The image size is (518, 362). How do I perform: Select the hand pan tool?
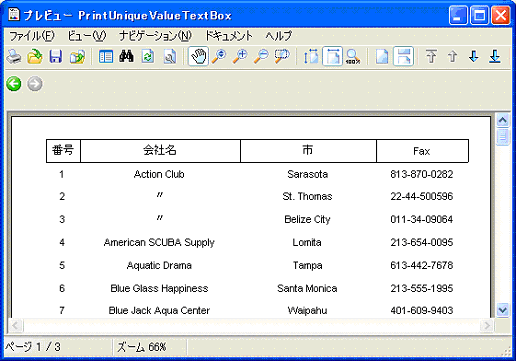tap(198, 56)
